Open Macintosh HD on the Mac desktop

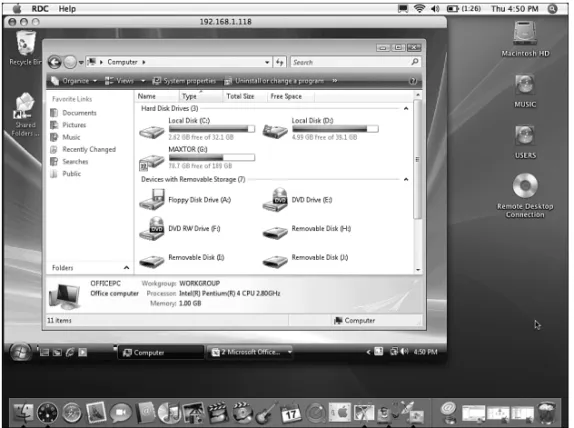[525, 39]
